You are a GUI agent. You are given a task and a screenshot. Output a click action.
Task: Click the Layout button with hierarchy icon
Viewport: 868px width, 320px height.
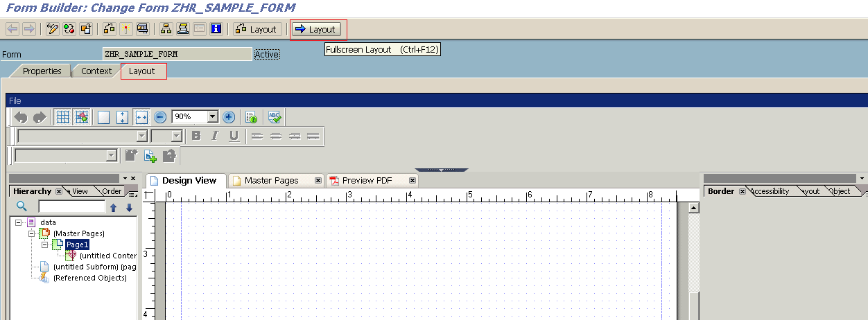[257, 29]
